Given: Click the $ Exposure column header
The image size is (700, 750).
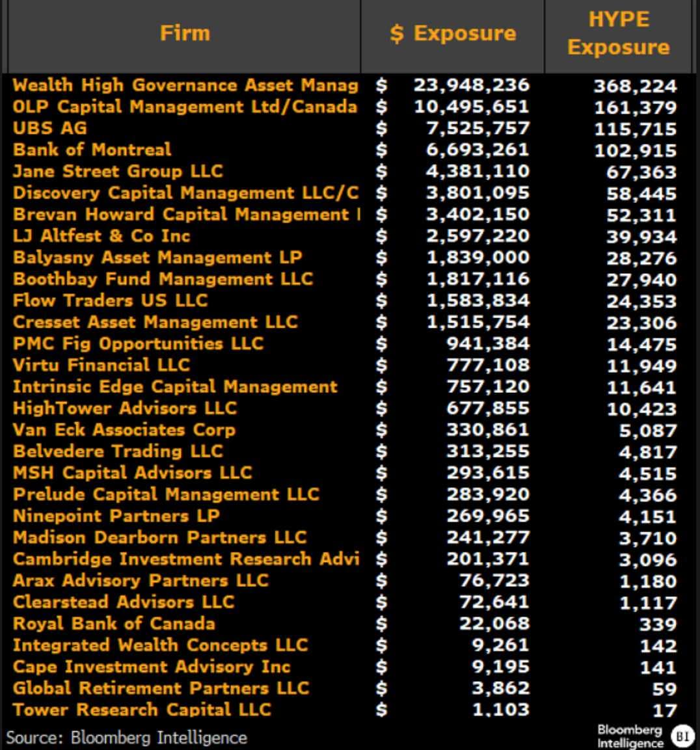Looking at the screenshot, I should [x=453, y=33].
